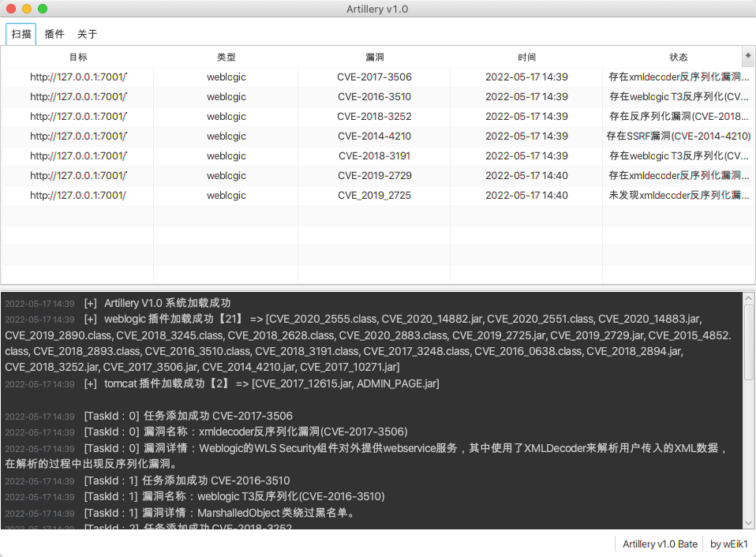Viewport: 756px width, 557px height.
Task: Click time 14:40 in CVE_2019_2725 row
Action: coord(526,196)
